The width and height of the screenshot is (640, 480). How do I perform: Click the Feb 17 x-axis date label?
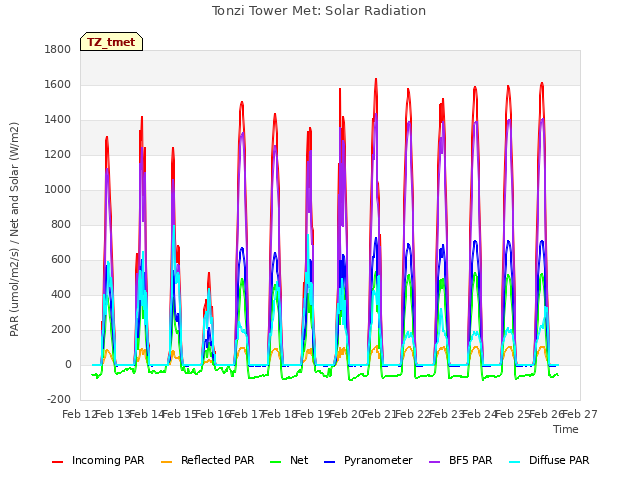[246, 414]
